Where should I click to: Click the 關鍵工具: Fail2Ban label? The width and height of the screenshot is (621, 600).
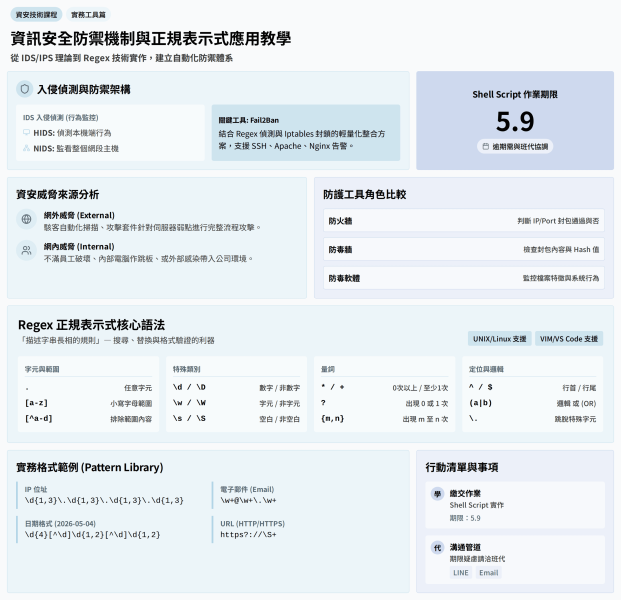click(249, 120)
